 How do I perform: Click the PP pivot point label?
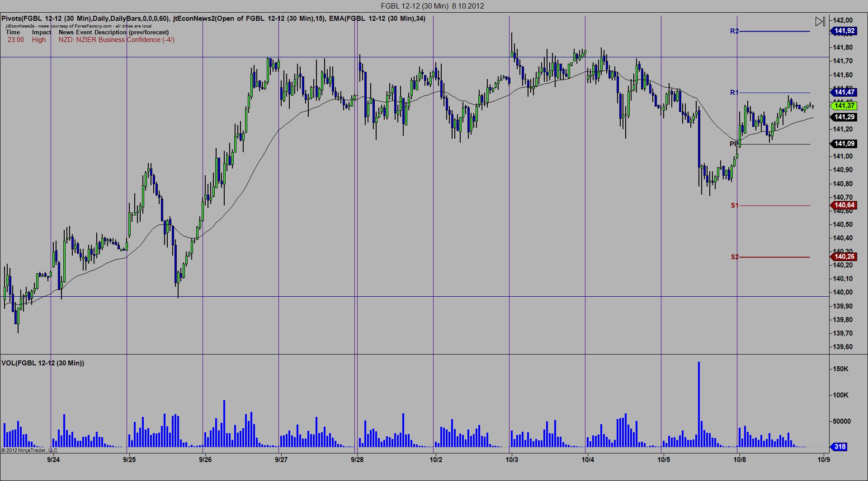tap(734, 144)
